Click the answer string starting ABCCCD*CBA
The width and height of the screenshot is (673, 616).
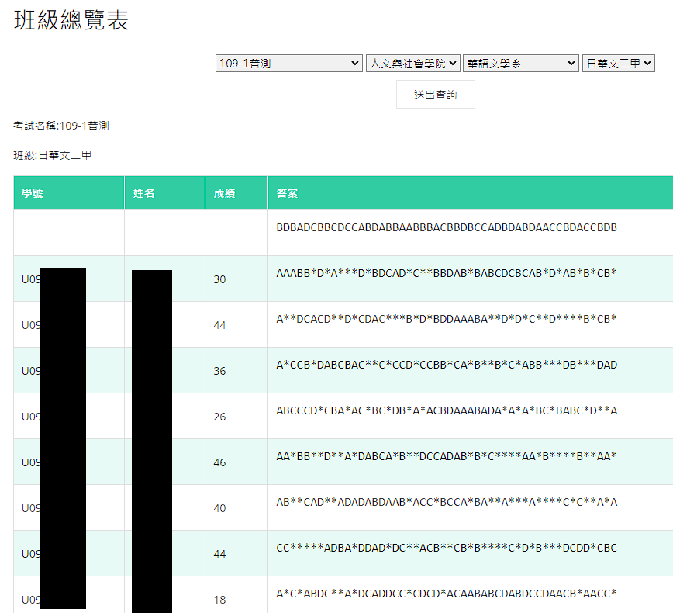[x=447, y=410]
